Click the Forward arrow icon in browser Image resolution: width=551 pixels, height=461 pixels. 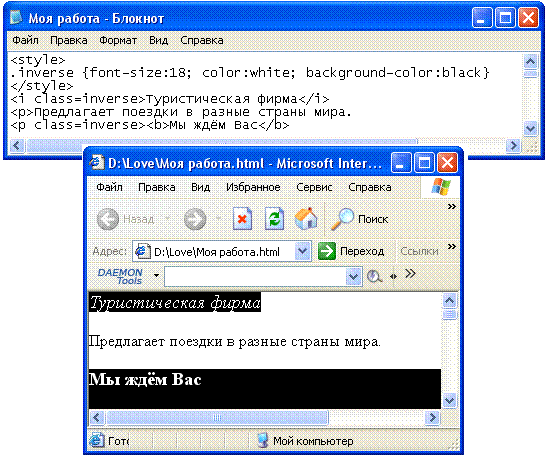pyautogui.click(x=195, y=219)
